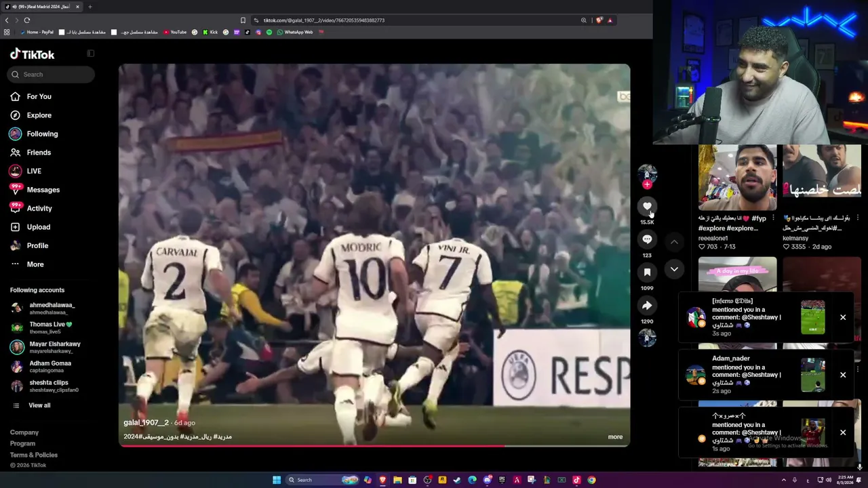Collapse the TikTok sidebar with panel icon
This screenshot has width=868, height=488.
90,54
